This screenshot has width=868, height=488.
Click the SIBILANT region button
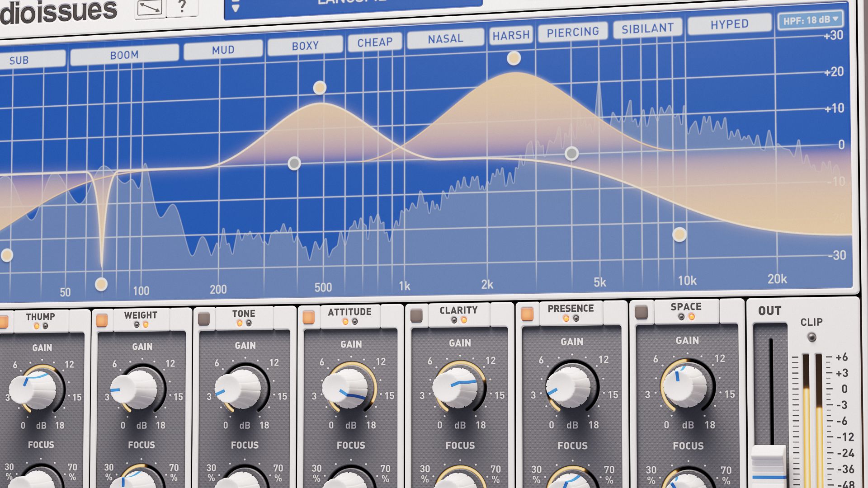coord(647,29)
